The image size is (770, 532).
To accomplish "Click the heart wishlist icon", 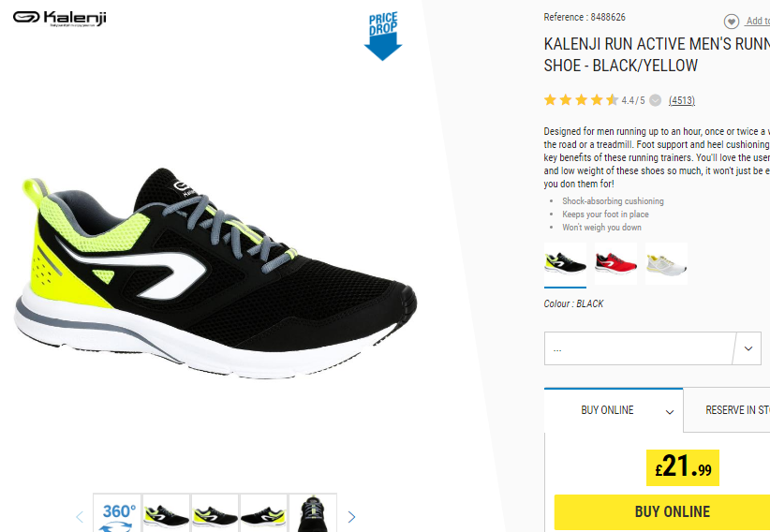I will 732,22.
